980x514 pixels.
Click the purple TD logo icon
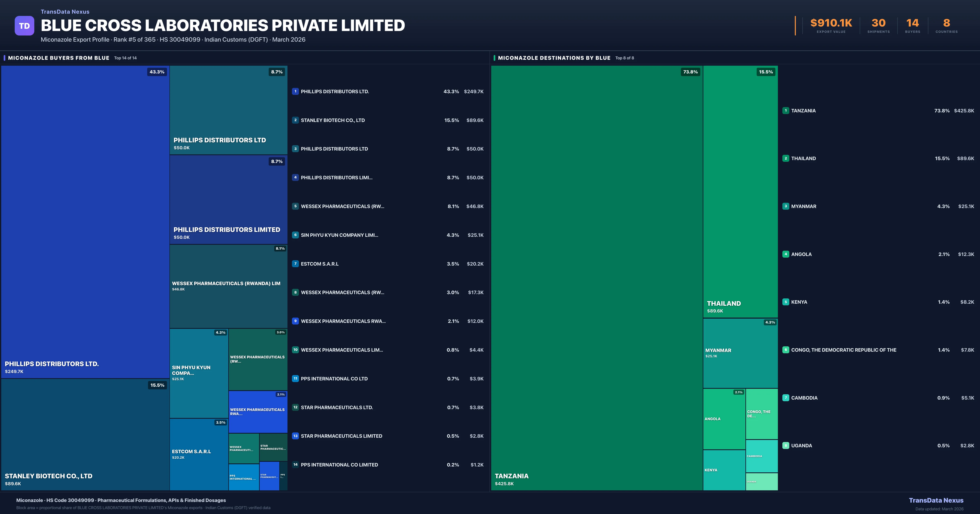tap(24, 26)
